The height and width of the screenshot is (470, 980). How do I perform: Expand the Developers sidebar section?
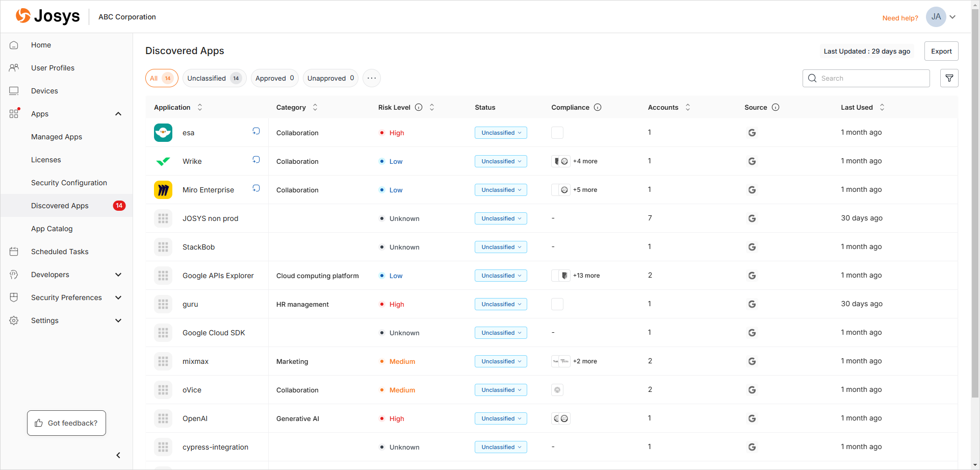118,275
